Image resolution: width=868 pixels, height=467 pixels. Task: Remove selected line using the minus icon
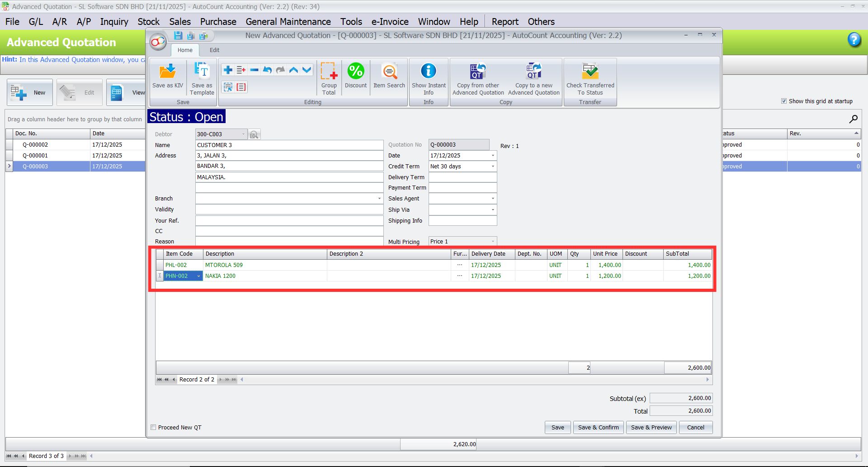pyautogui.click(x=254, y=70)
